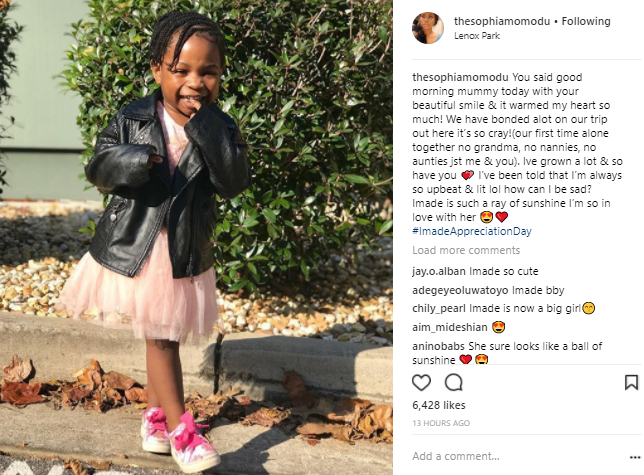Click the photo of the girl
Viewport: 644px width, 475px height.
196,237
